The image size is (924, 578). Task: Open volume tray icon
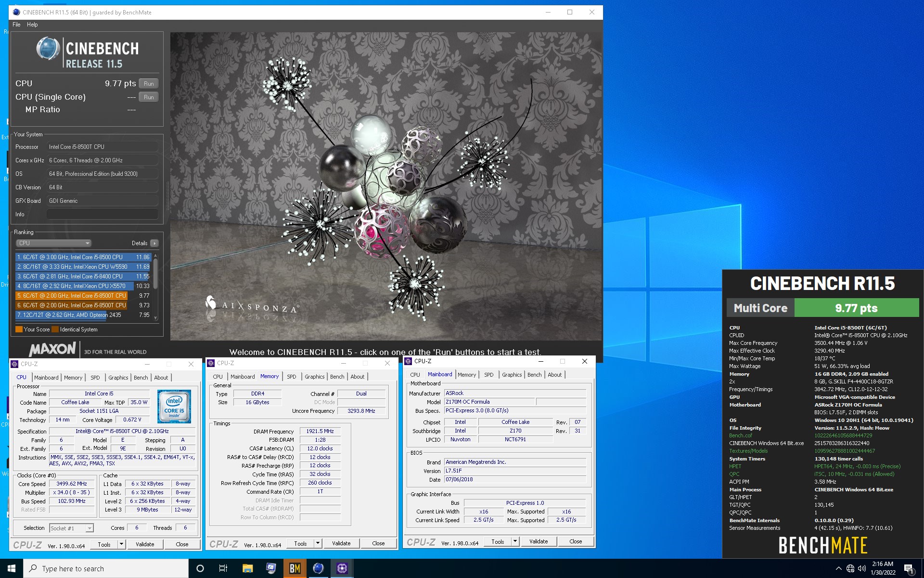click(x=861, y=568)
